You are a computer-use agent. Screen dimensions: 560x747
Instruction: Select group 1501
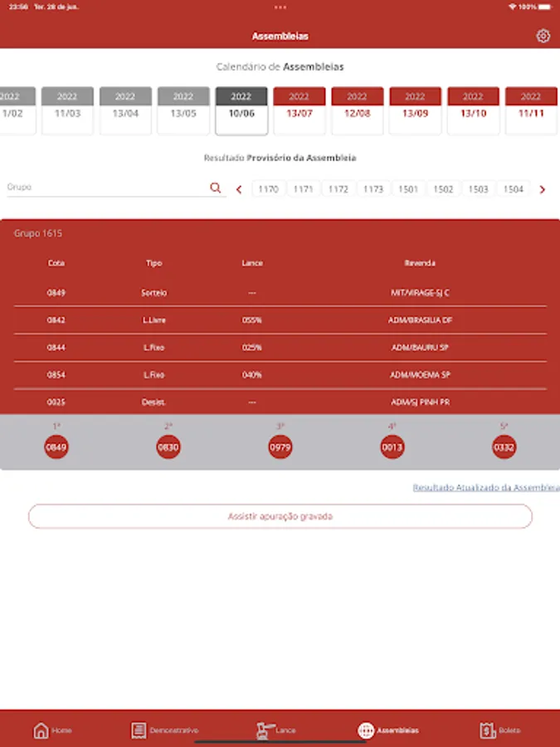tap(408, 189)
